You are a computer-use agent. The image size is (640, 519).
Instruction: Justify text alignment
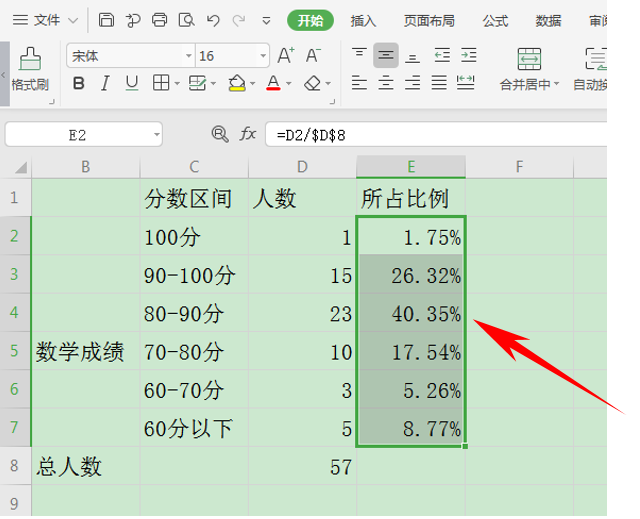pos(439,82)
